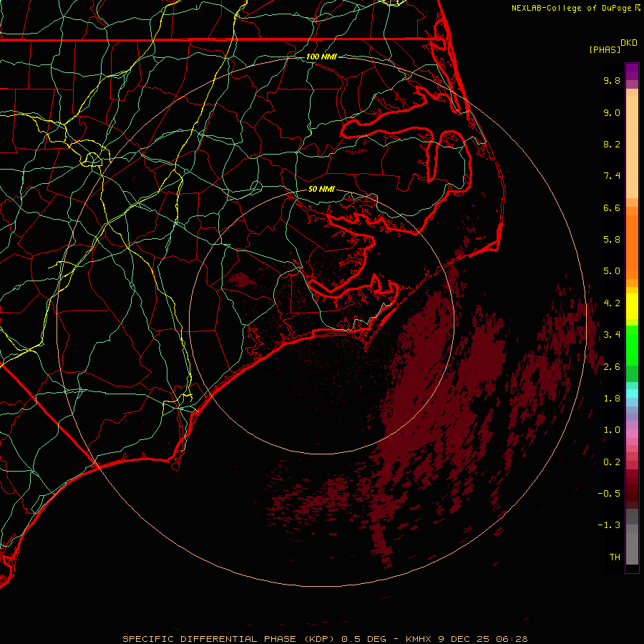Click the 5.0 scale value

click(x=612, y=271)
